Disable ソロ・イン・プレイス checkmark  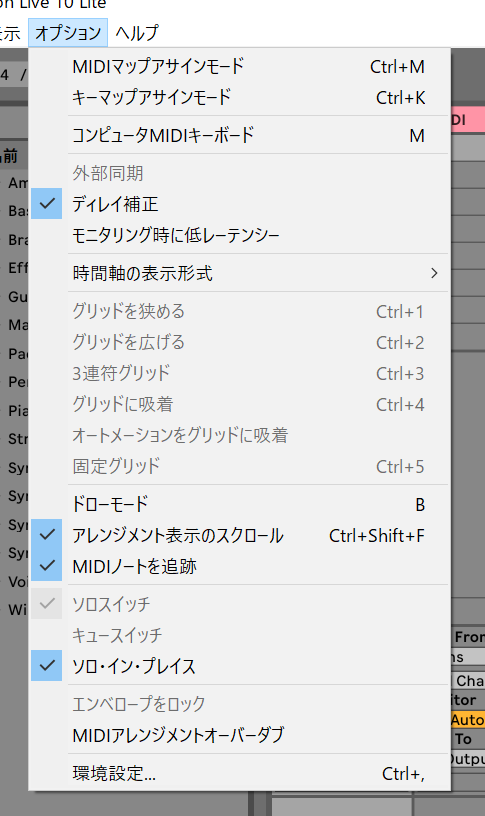(x=46, y=666)
